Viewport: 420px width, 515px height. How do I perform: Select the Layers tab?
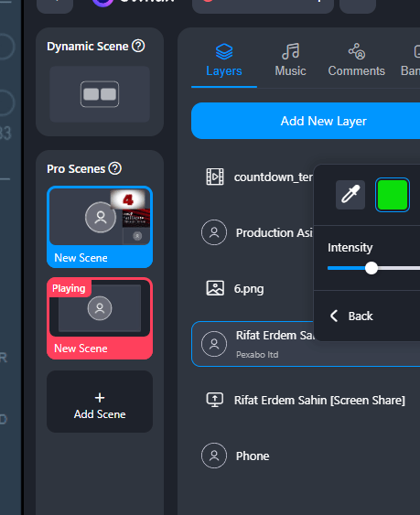pyautogui.click(x=224, y=60)
